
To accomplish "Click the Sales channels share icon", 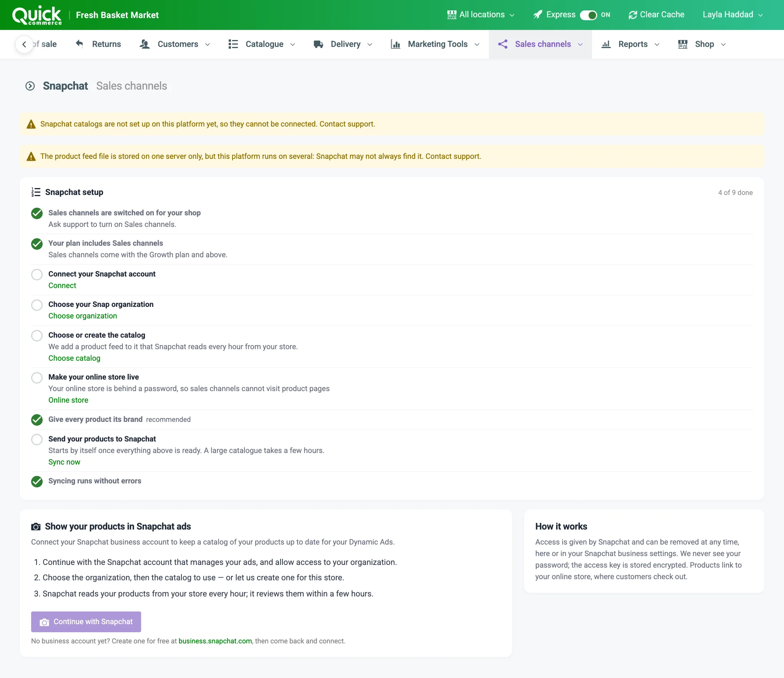I will click(503, 44).
